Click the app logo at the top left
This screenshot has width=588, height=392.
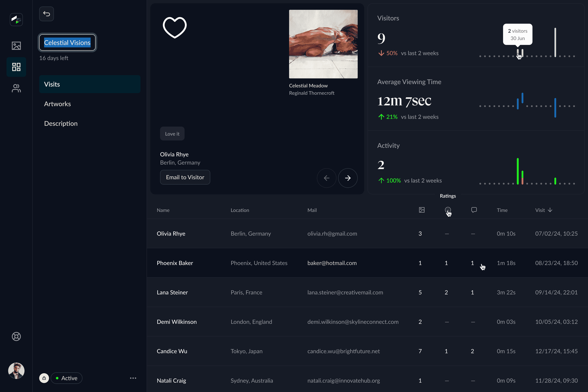(x=16, y=19)
